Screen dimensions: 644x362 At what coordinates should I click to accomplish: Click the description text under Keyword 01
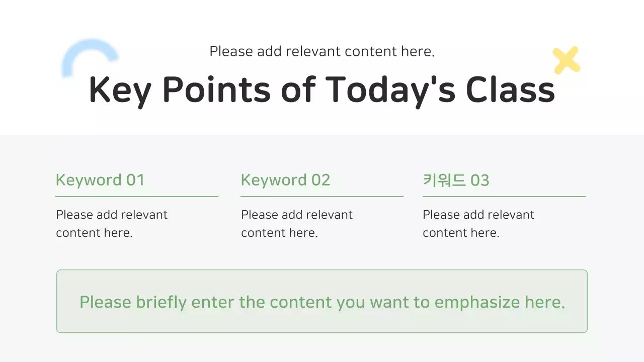[112, 224]
